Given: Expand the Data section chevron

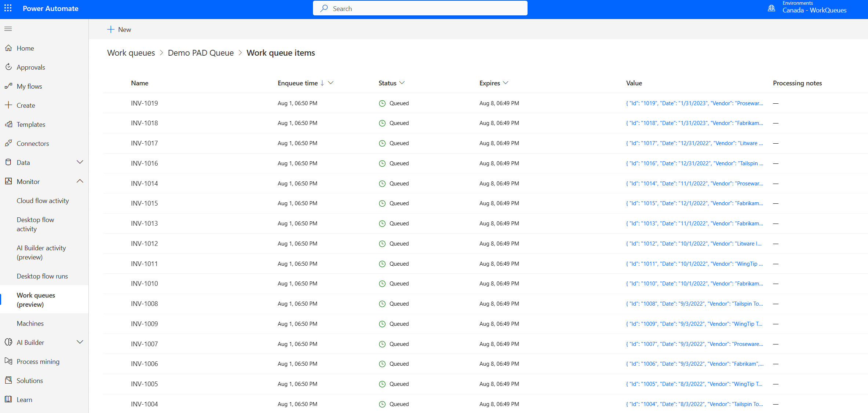Looking at the screenshot, I should 80,162.
